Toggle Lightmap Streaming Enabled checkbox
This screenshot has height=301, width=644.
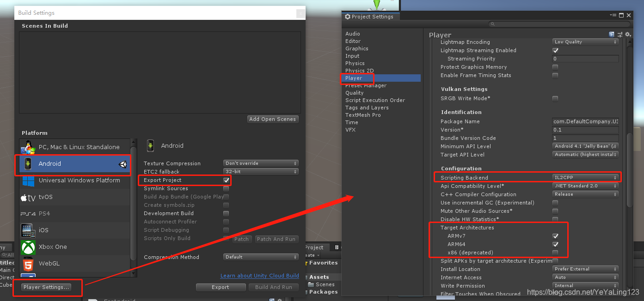pos(555,50)
